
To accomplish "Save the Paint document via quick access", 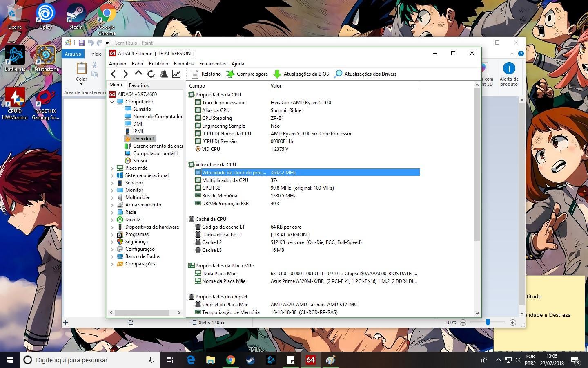I will tap(82, 43).
